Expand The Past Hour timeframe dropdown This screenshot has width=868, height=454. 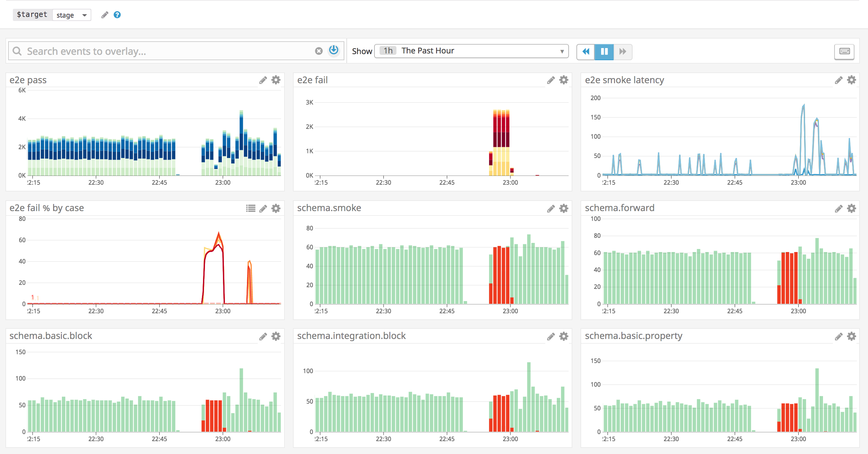pos(471,51)
